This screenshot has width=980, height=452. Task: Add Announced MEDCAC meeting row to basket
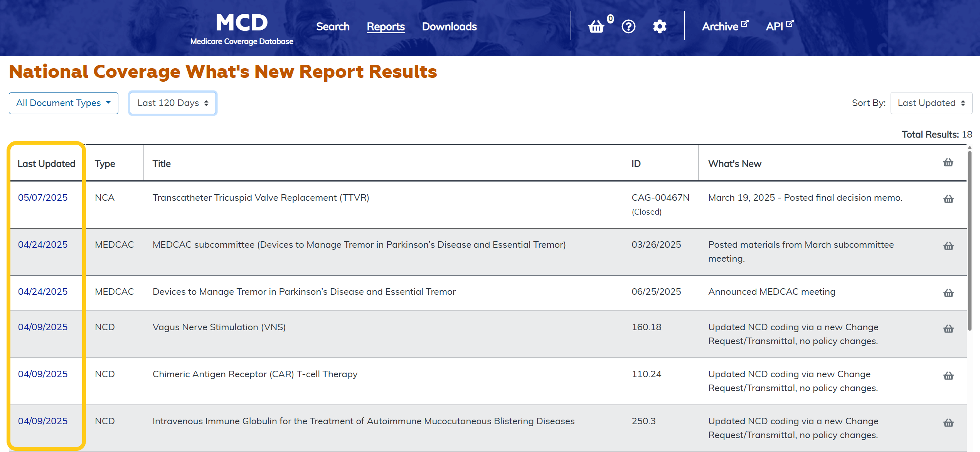click(x=948, y=293)
